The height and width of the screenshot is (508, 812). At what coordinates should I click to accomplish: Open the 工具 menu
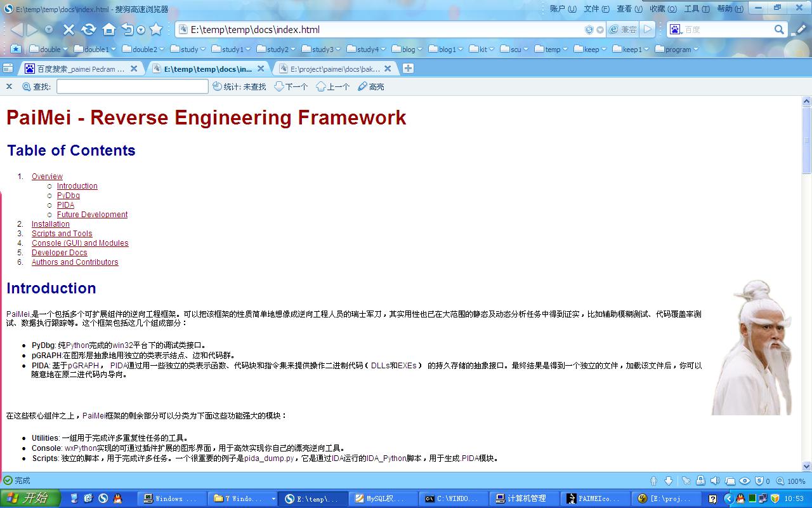697,9
